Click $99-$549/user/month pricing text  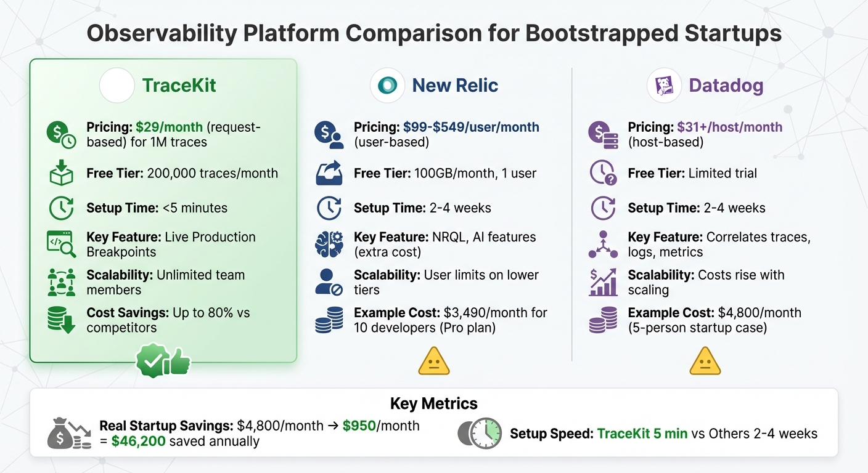click(x=471, y=127)
